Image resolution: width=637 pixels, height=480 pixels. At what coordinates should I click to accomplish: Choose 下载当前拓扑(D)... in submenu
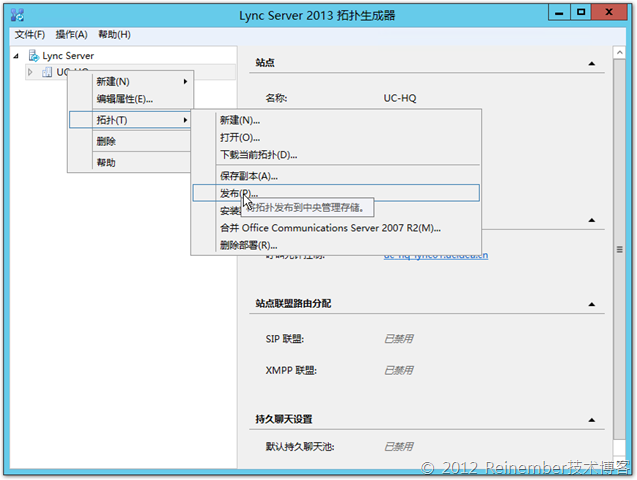pyautogui.click(x=336, y=155)
